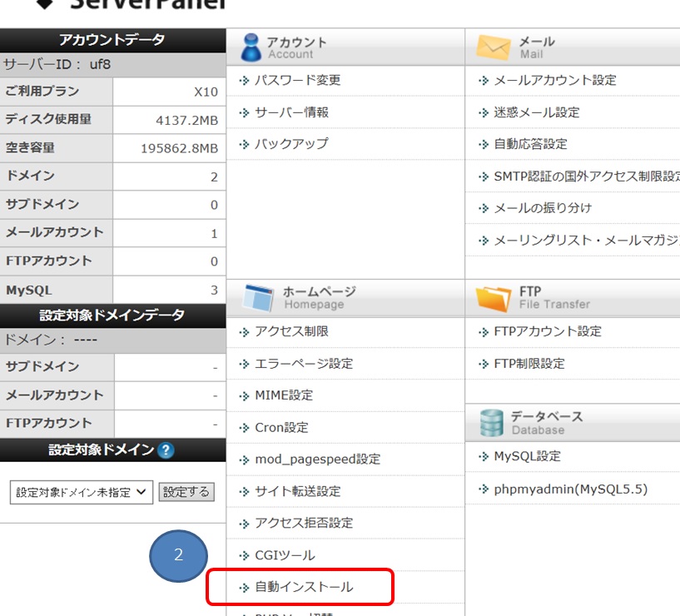Click the blue help question mark icon
Screen dimensions: 680x616
point(166,450)
